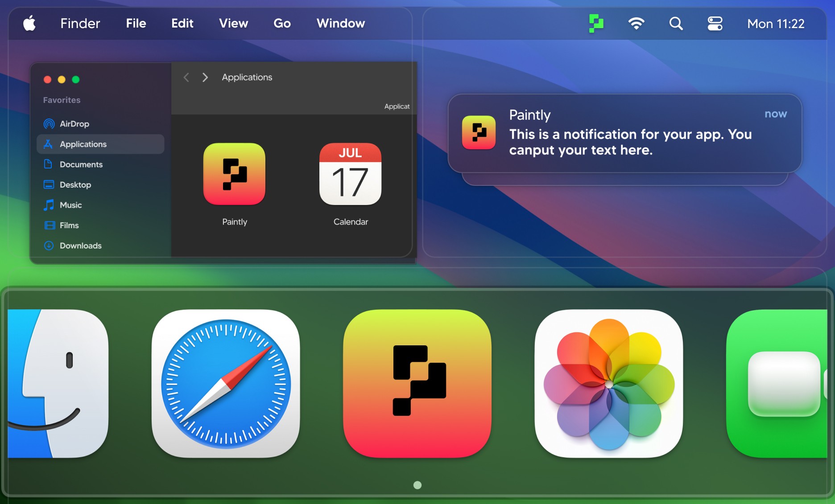Minimize Finder window with yellow button
Viewport: 835px width, 504px height.
pyautogui.click(x=62, y=79)
